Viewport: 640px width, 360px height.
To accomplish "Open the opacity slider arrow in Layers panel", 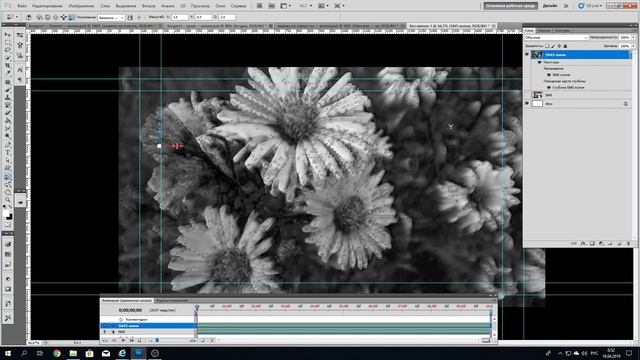I will coord(633,38).
